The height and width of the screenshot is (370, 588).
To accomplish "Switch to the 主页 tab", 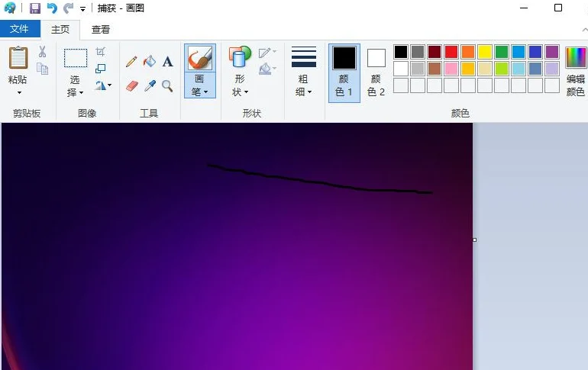I will (x=60, y=29).
